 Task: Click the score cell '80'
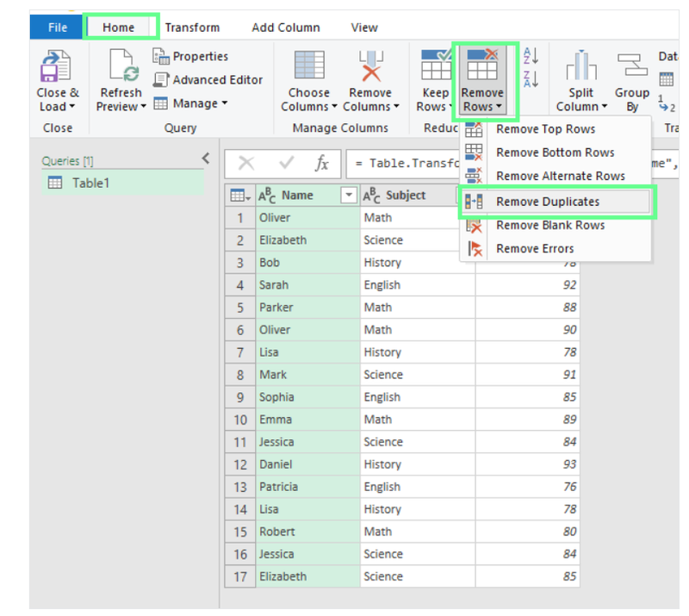click(x=527, y=532)
